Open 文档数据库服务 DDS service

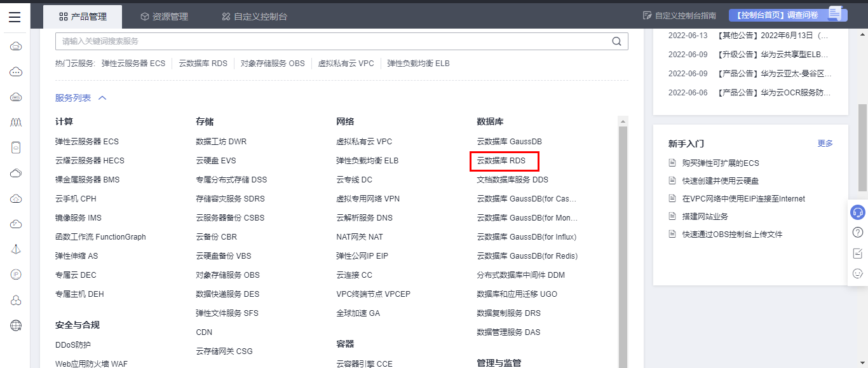click(x=512, y=179)
